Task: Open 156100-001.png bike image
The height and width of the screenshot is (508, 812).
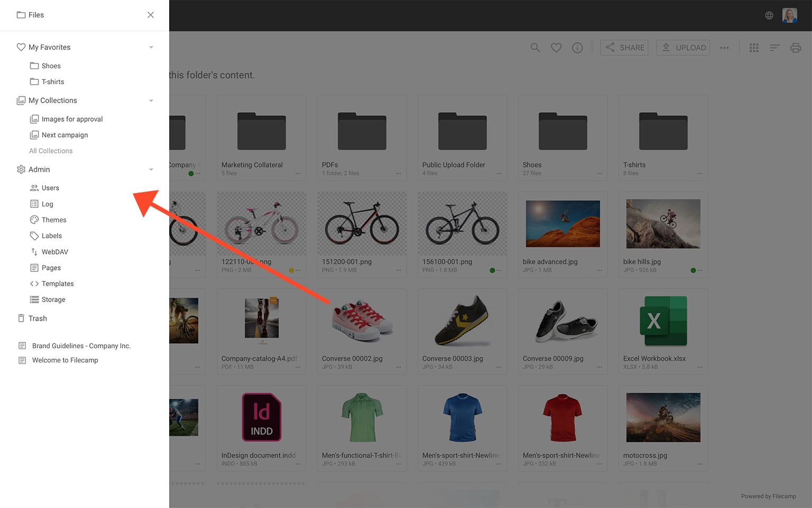Action: pyautogui.click(x=463, y=223)
